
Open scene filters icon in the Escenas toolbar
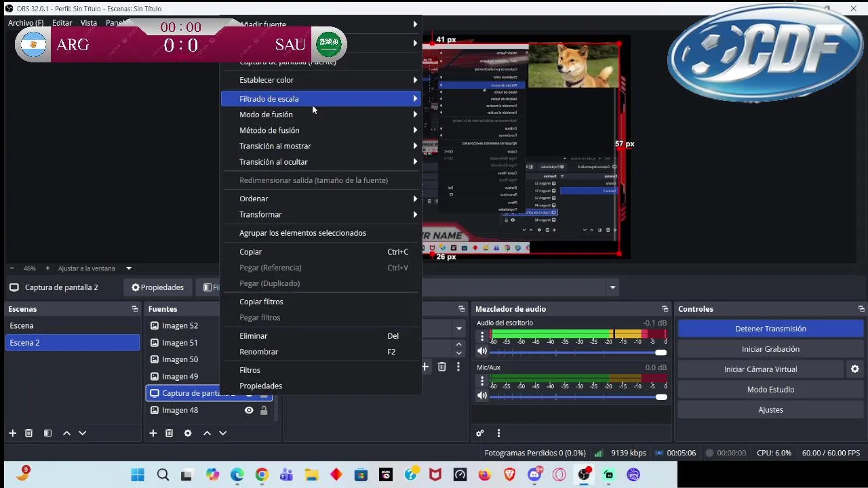click(x=47, y=433)
